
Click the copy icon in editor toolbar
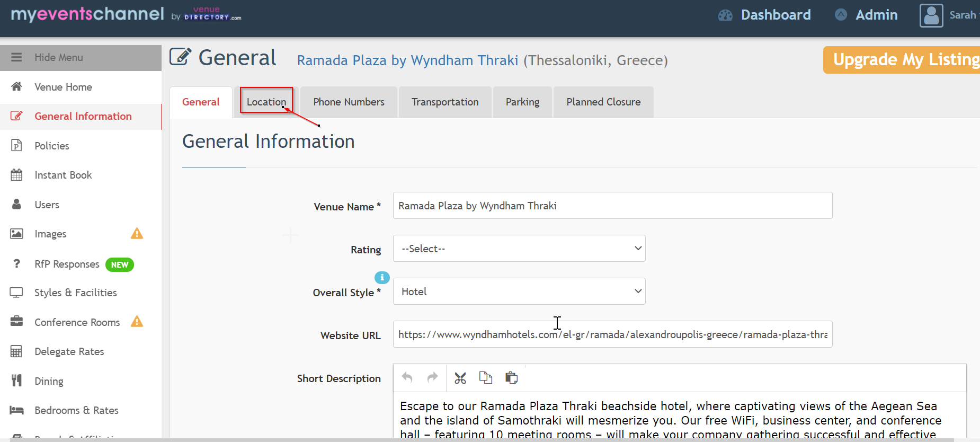tap(485, 377)
